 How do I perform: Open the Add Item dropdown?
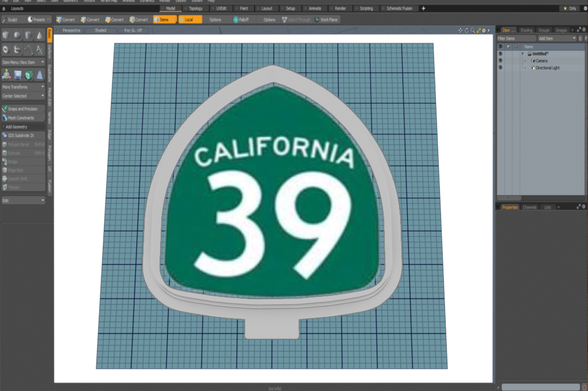pos(557,38)
